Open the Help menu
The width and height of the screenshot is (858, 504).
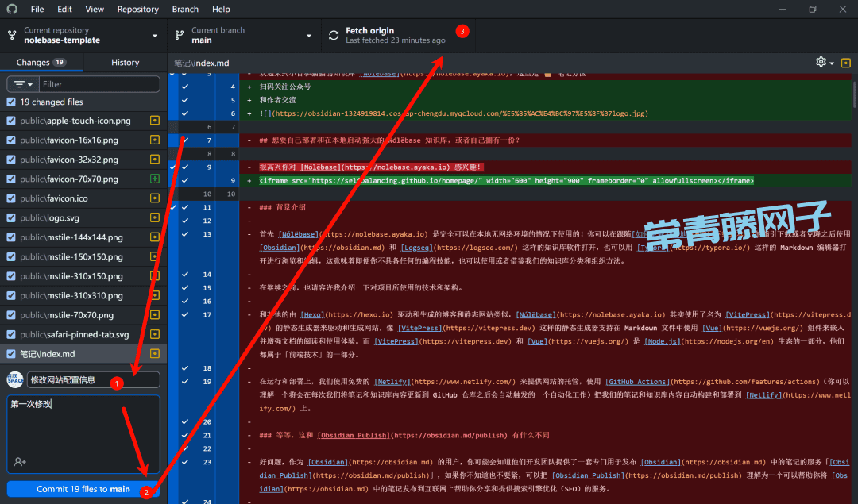coord(221,9)
